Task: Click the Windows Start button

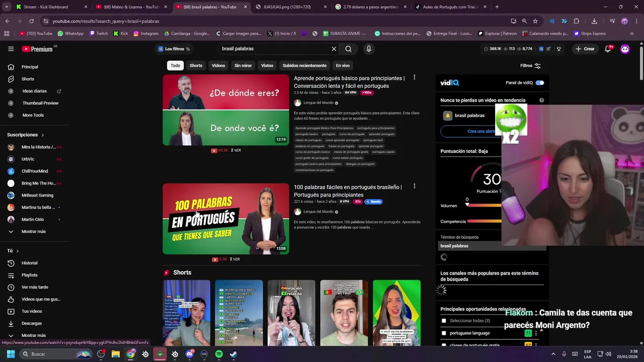Action: pyautogui.click(x=11, y=354)
